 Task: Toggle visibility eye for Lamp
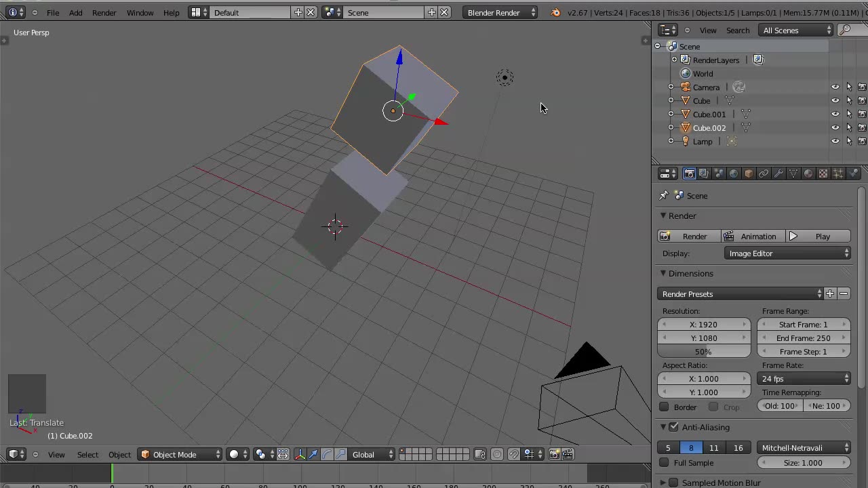tap(835, 141)
